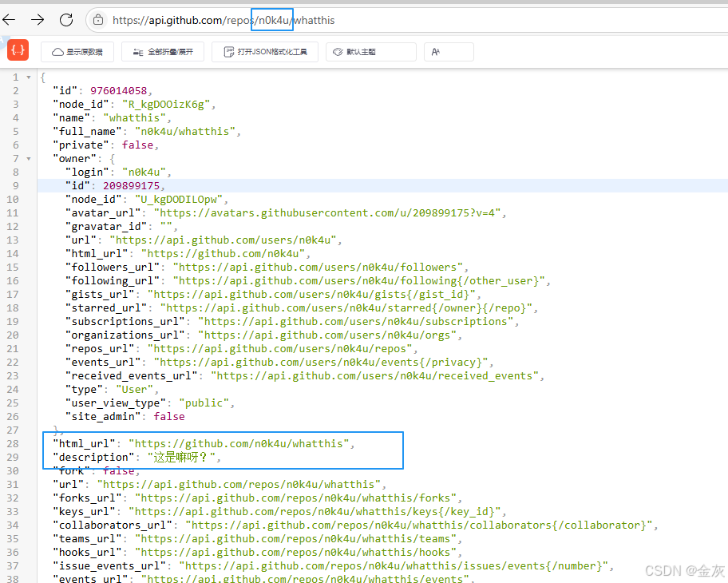This screenshot has height=583, width=728.
Task: Click the description value 这是嘛呀？
Action: pos(181,457)
